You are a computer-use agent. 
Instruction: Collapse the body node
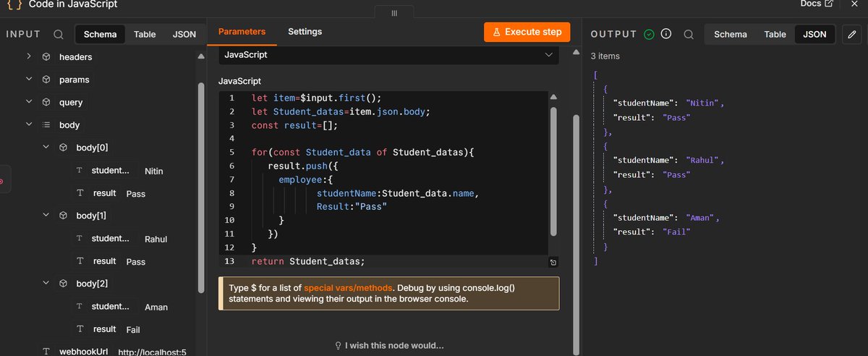28,124
